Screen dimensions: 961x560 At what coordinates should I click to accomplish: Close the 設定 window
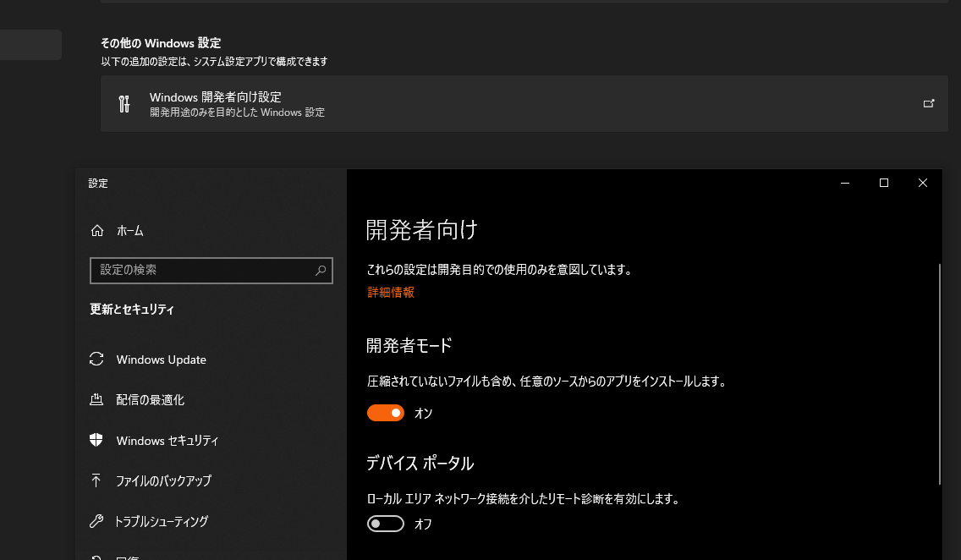pos(922,183)
